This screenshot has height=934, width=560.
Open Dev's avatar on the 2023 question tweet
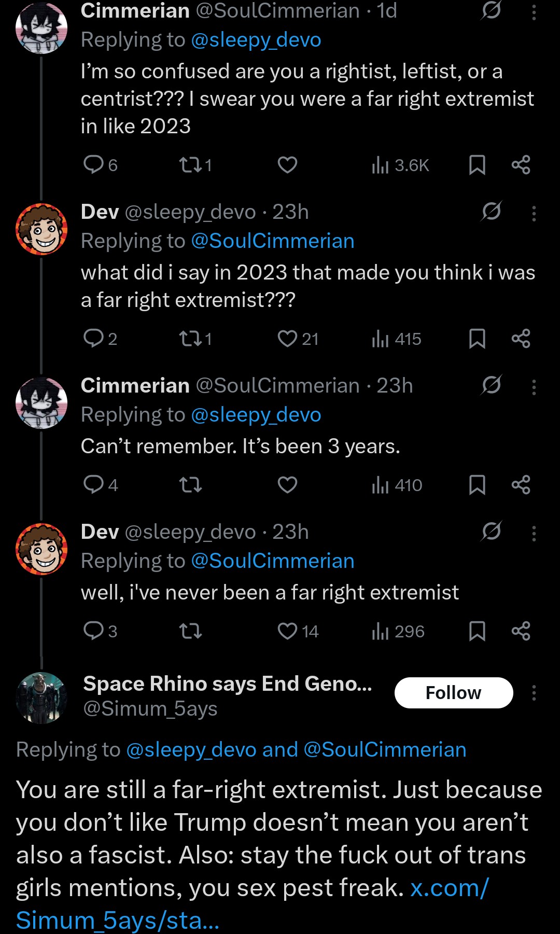click(x=41, y=229)
